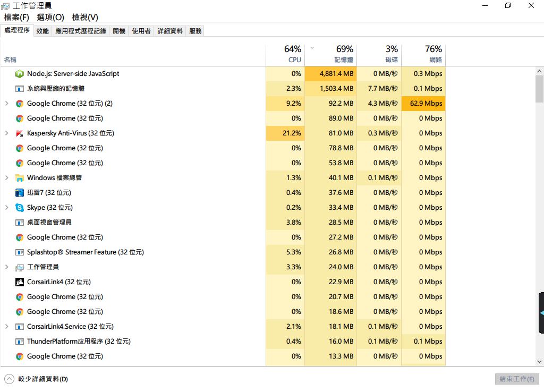
Task: Sort by the CPU column header
Action: pyautogui.click(x=285, y=55)
